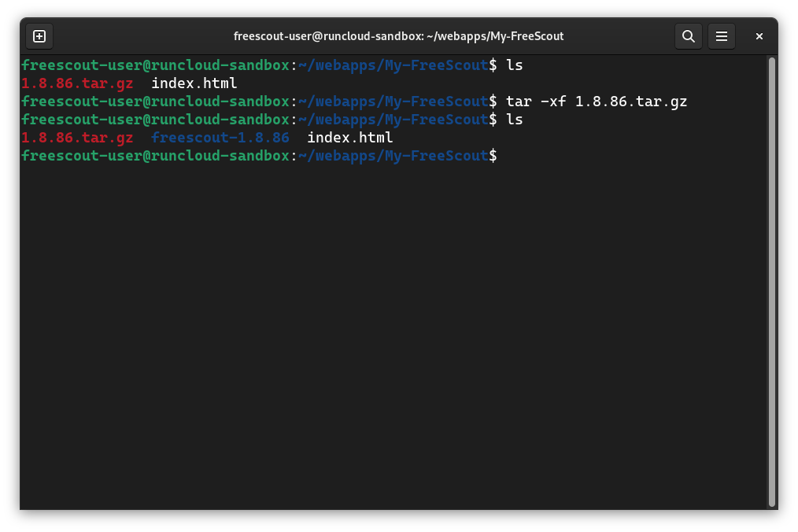Click the blue path in the last prompt
Image resolution: width=798 pixels, height=532 pixels.
[x=393, y=156]
